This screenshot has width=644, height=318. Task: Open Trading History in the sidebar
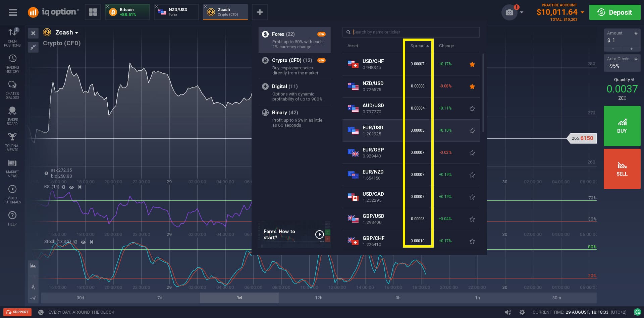coord(12,64)
